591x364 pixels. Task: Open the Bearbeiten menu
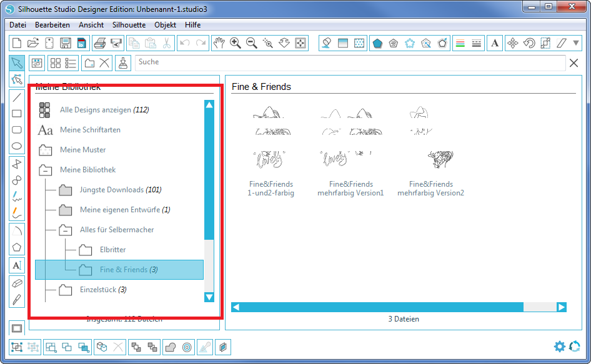52,25
